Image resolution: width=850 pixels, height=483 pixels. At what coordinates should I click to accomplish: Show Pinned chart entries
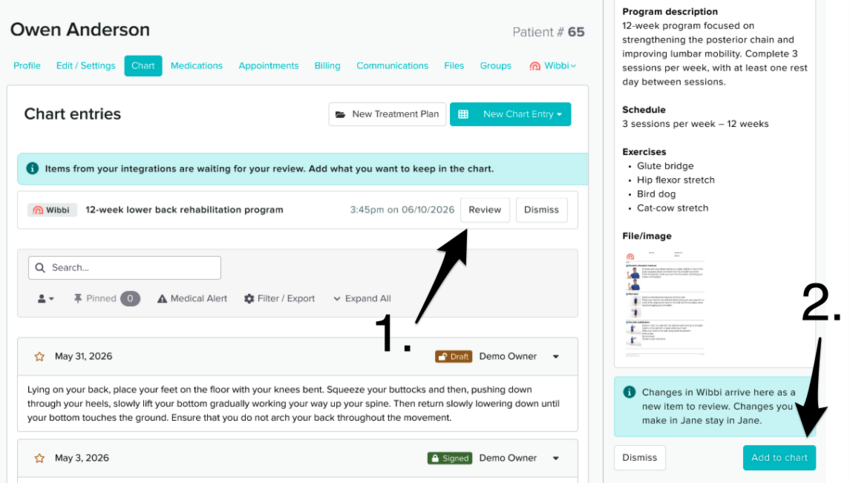coord(95,299)
